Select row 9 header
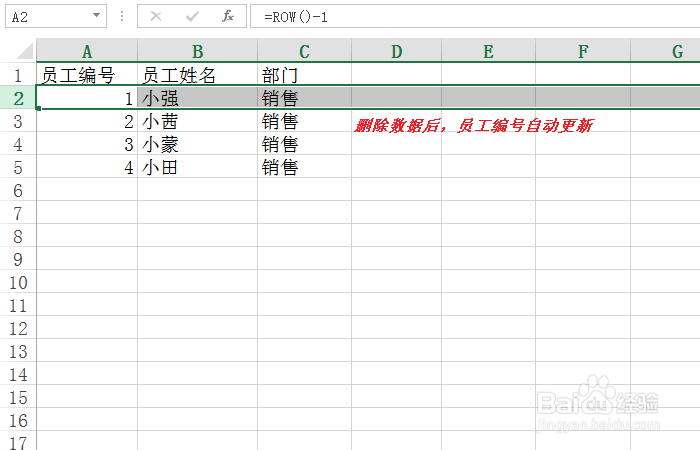Viewport: 700px width, 450px height. point(18,260)
